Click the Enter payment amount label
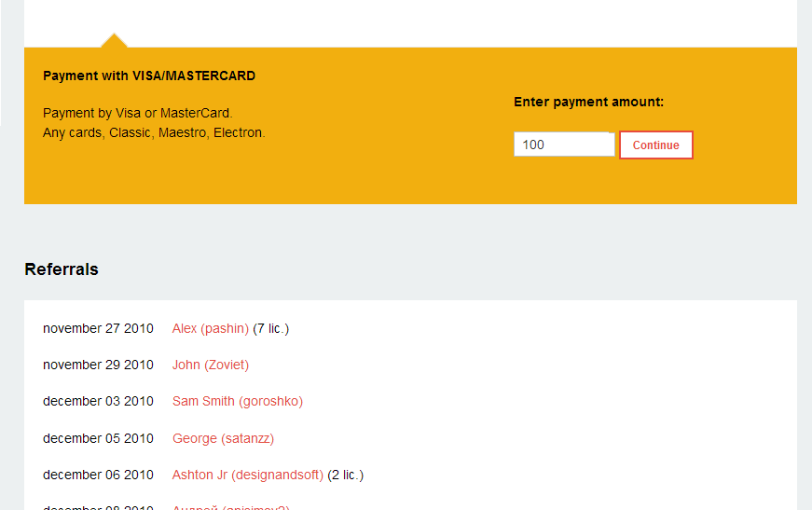The width and height of the screenshot is (812, 510). point(588,102)
